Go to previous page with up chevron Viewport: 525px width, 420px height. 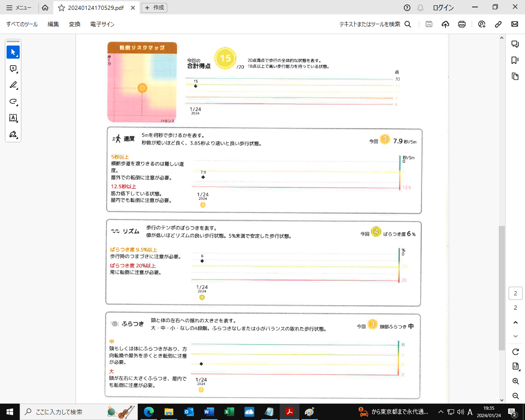point(516,322)
